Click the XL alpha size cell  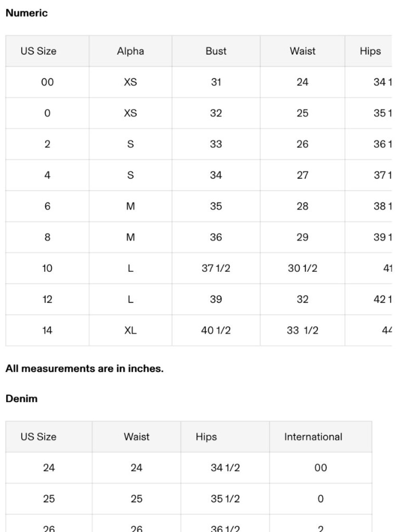(130, 330)
